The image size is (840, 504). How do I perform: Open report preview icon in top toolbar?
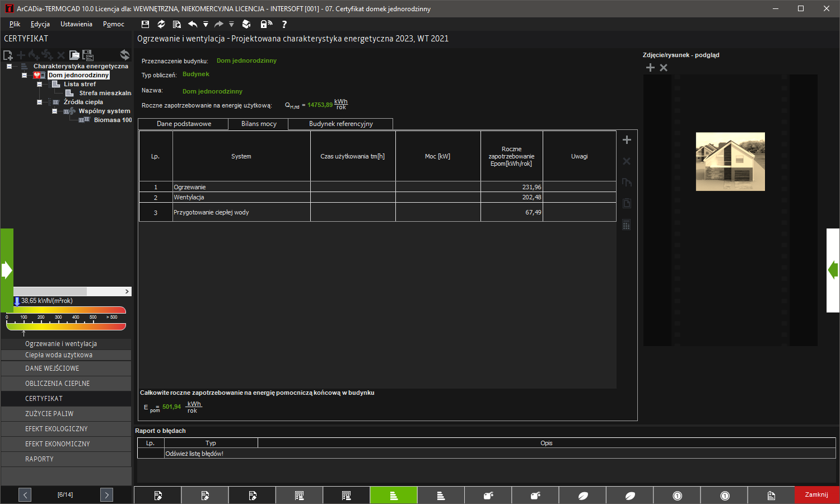point(177,24)
